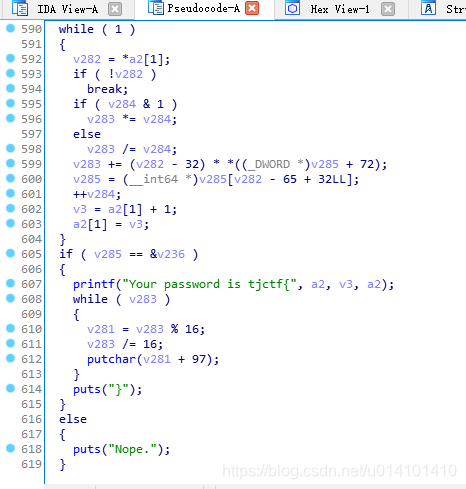Click &v236 on line 605
The width and height of the screenshot is (466, 489).
(x=167, y=254)
